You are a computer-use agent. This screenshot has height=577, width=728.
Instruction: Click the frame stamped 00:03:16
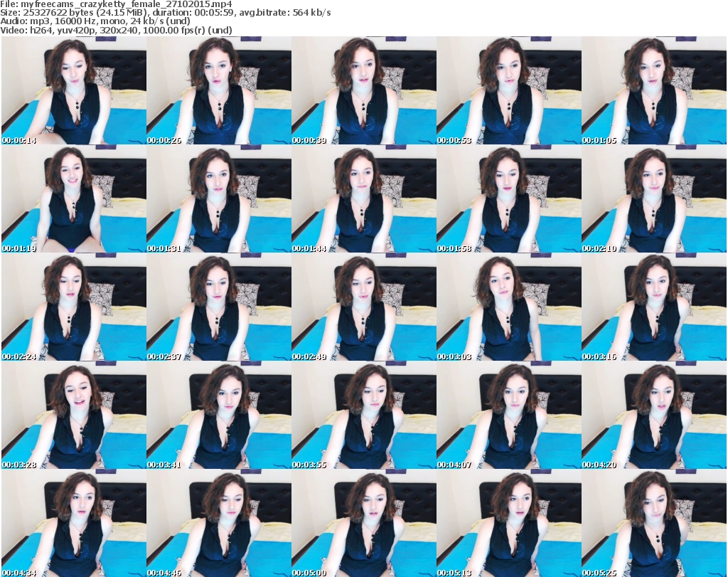[x=654, y=307]
